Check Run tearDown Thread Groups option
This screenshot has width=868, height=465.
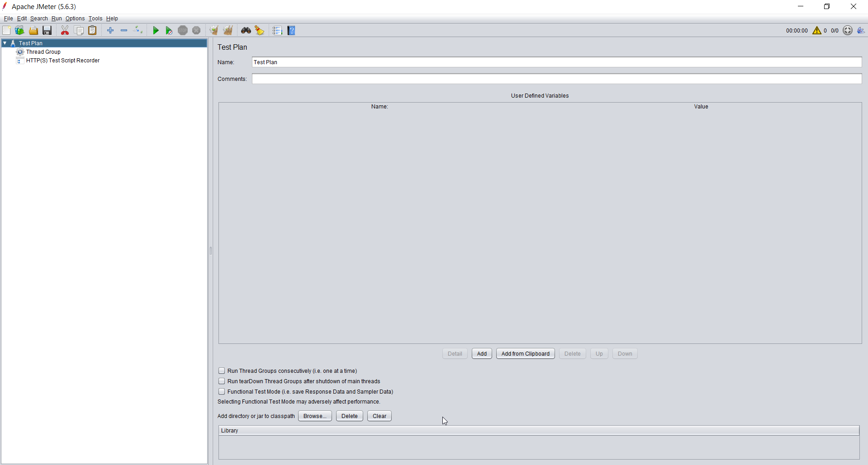222,381
